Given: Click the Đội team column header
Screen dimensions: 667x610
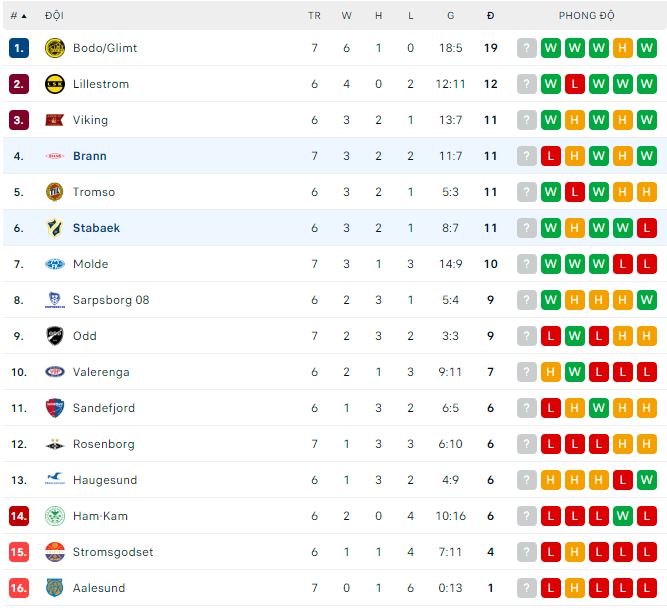Looking at the screenshot, I should pyautogui.click(x=54, y=16).
